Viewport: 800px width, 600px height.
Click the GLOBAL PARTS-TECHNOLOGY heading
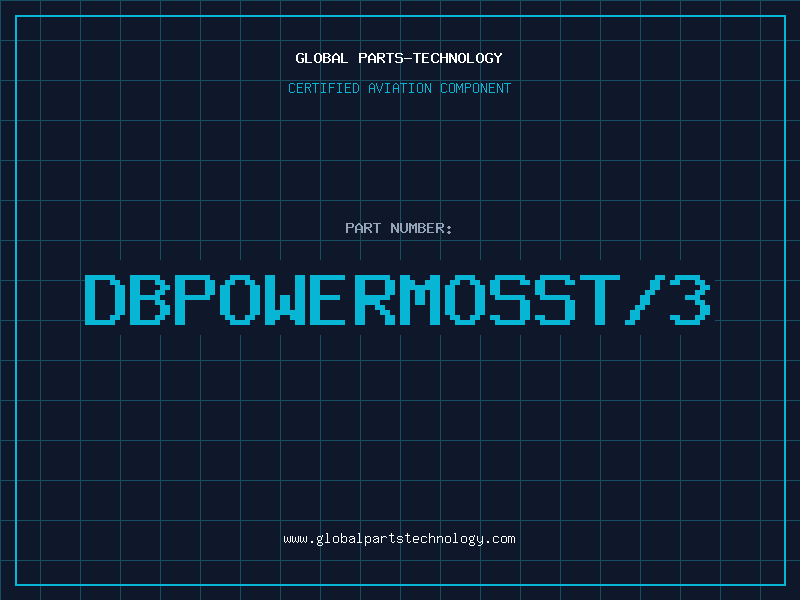tap(399, 58)
